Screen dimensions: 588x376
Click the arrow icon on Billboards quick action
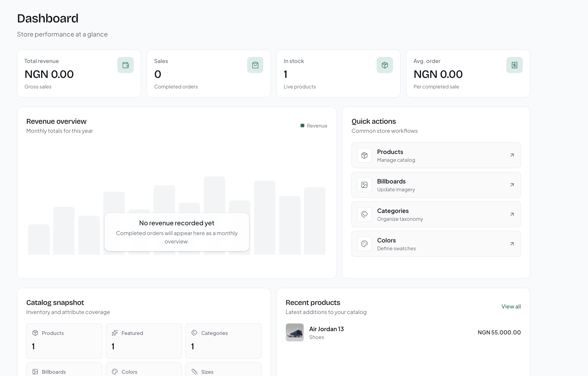pyautogui.click(x=512, y=185)
